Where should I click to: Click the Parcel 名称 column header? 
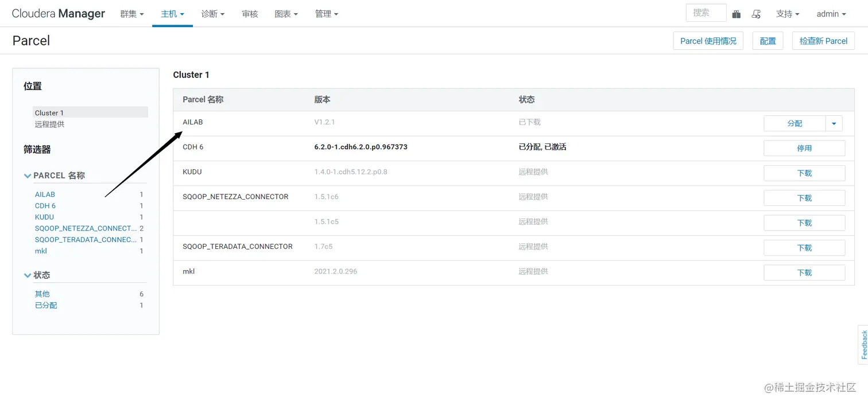pos(203,99)
